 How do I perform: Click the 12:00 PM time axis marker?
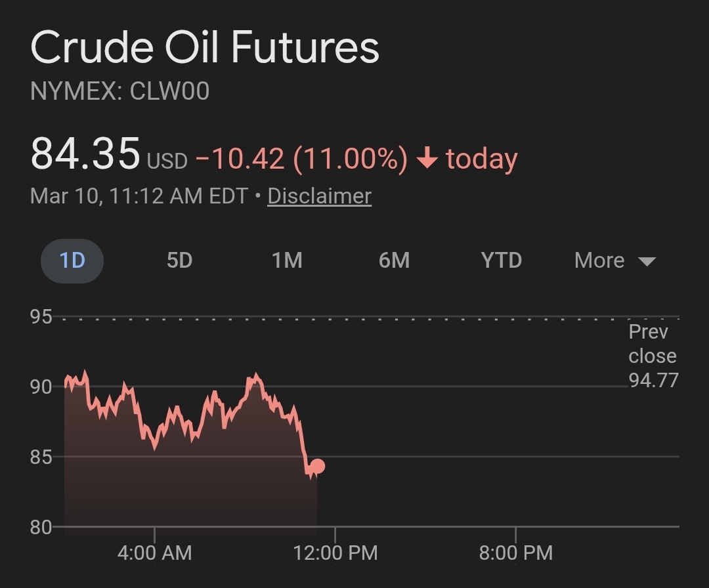tap(335, 553)
